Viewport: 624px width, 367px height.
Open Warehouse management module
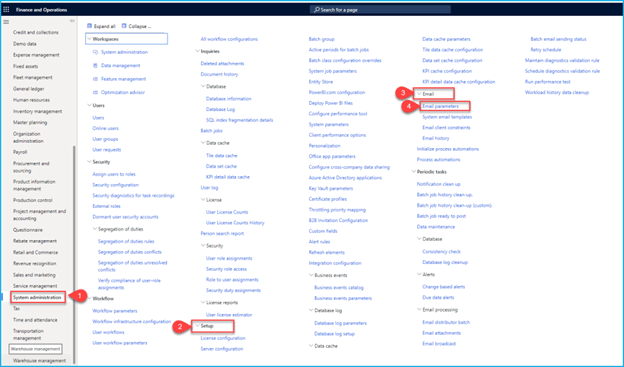[39, 361]
